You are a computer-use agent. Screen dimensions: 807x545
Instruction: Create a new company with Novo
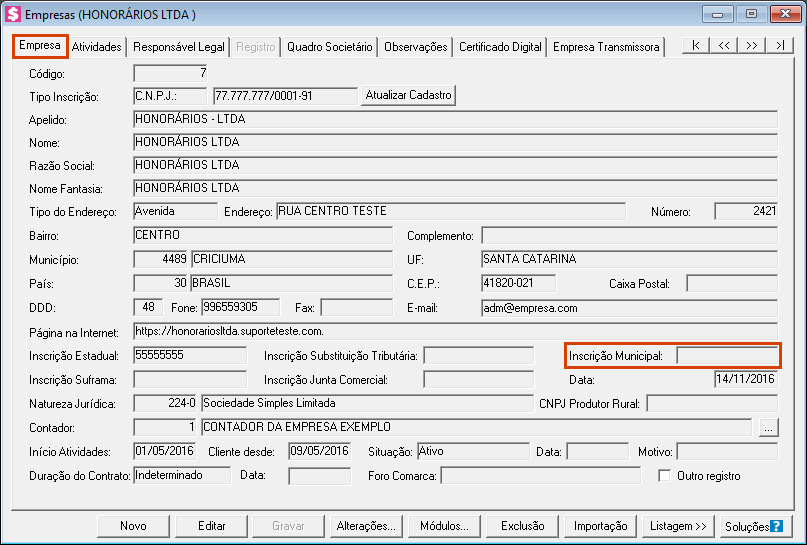(x=133, y=526)
